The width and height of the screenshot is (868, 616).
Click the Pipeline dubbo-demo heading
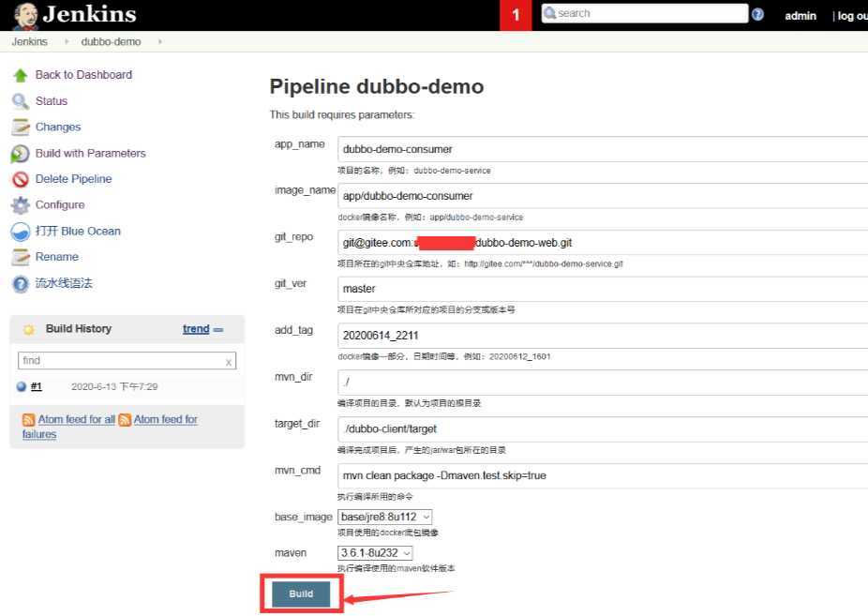(377, 86)
